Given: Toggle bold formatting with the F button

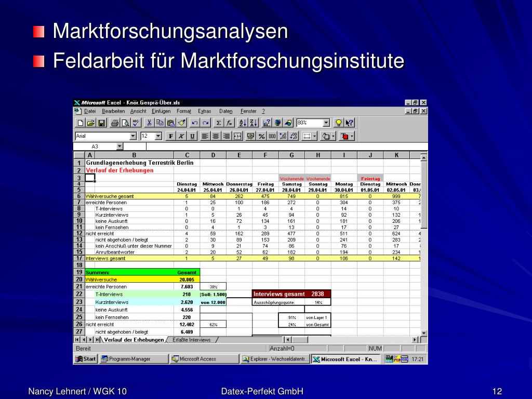Looking at the screenshot, I should pos(170,136).
